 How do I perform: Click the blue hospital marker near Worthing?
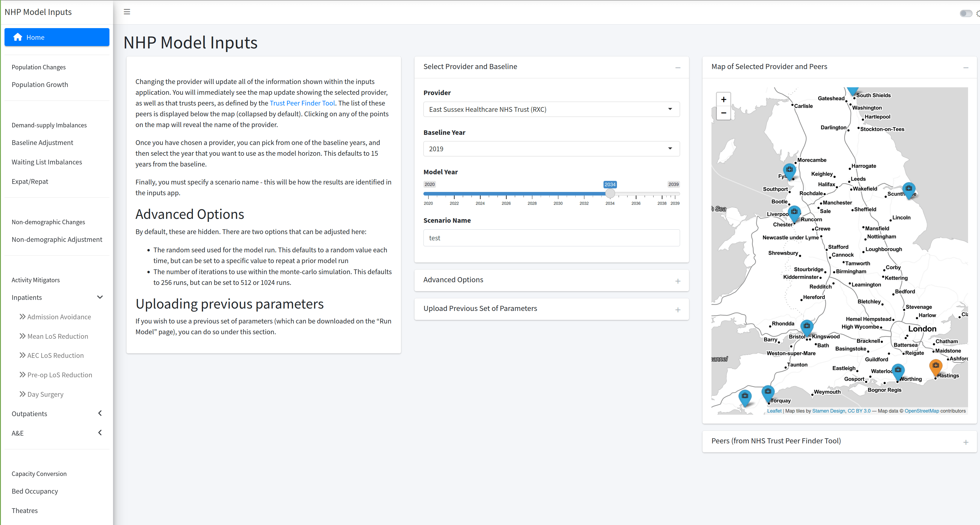pyautogui.click(x=898, y=370)
